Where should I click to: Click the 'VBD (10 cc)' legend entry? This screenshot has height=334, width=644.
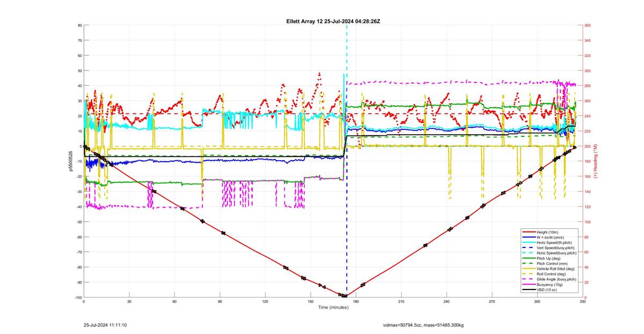coord(547,290)
